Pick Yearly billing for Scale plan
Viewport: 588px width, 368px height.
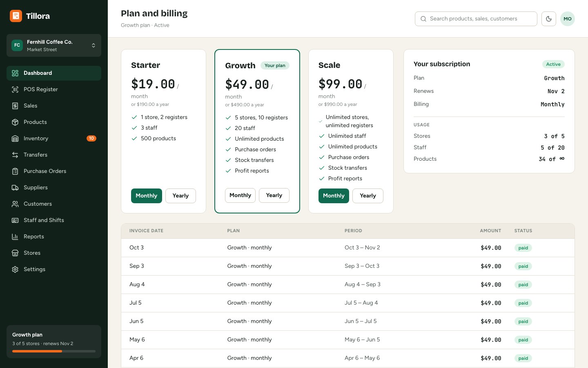point(368,196)
